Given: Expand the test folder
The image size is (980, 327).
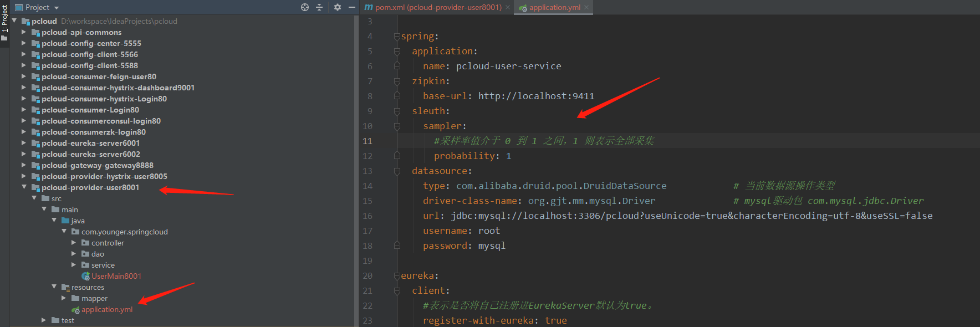Looking at the screenshot, I should point(44,320).
